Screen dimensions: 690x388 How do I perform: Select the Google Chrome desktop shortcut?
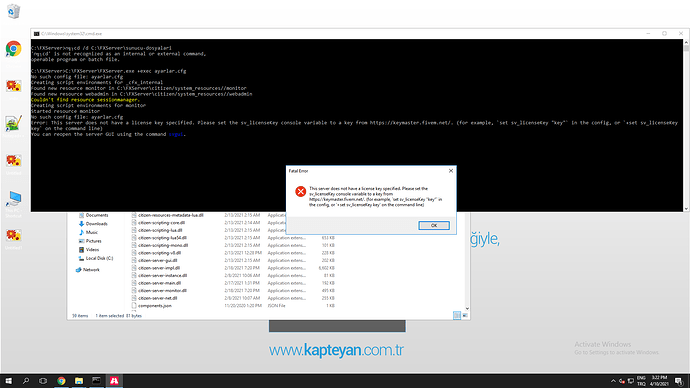click(14, 49)
